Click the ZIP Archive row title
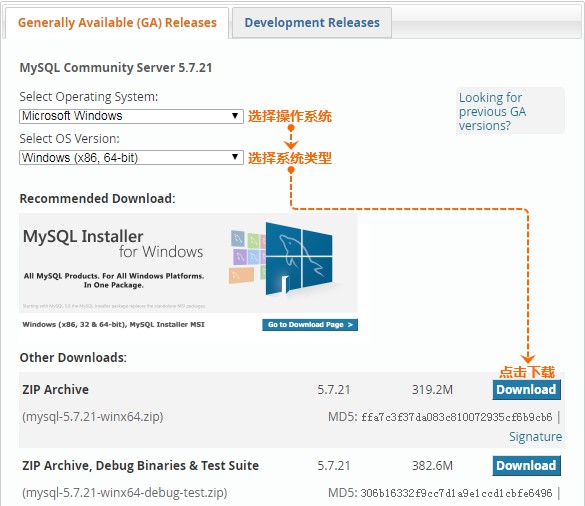585x506 pixels. (x=56, y=390)
